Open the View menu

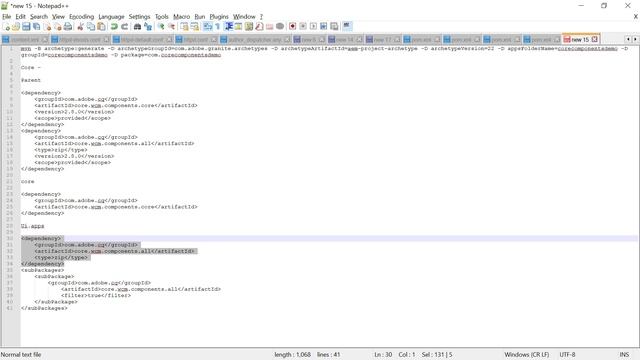(58, 17)
